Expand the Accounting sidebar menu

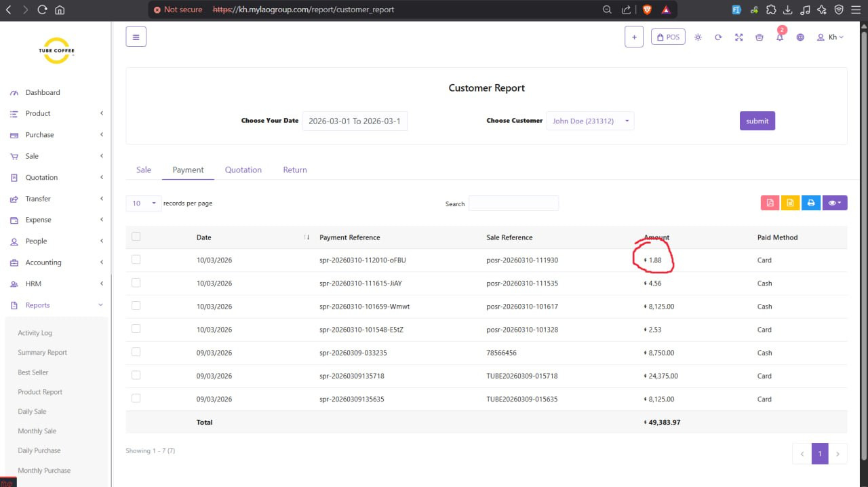[56, 262]
